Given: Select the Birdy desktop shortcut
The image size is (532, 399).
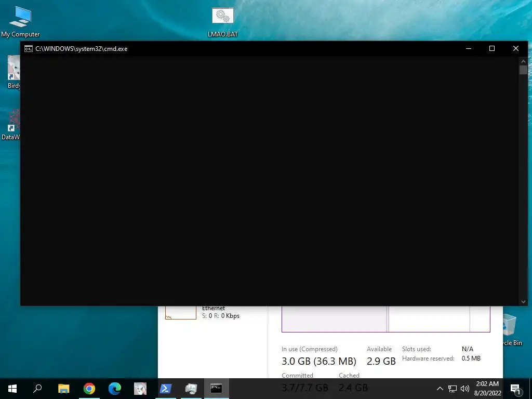Looking at the screenshot, I should pos(14,72).
